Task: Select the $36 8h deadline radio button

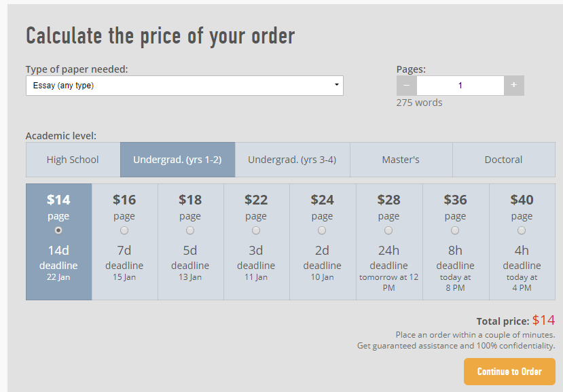Action: point(455,230)
